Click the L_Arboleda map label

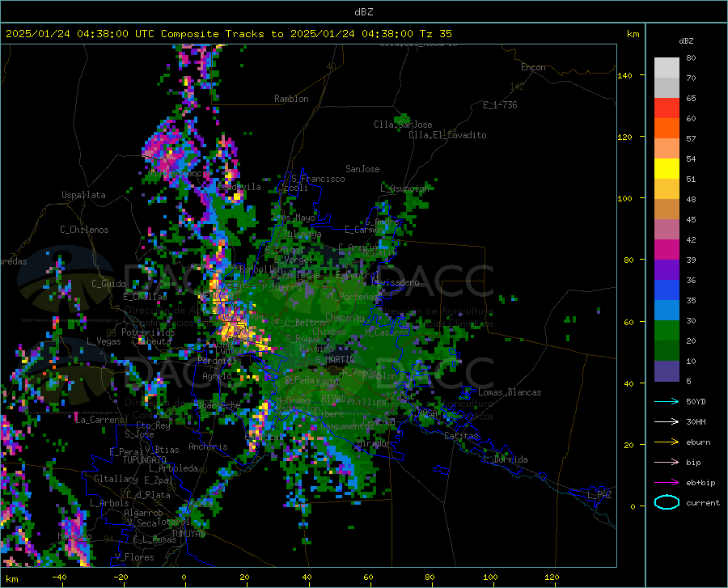[173, 468]
